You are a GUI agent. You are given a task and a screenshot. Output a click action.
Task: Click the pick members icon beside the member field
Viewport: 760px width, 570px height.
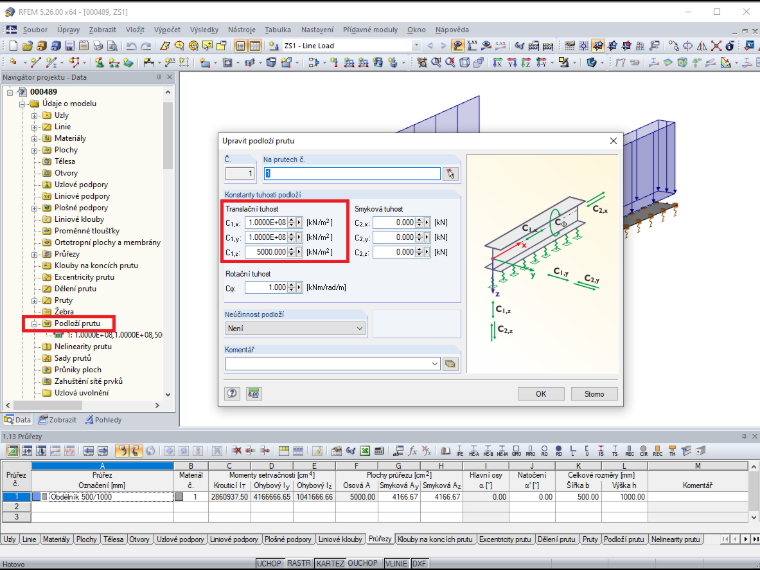(x=451, y=174)
